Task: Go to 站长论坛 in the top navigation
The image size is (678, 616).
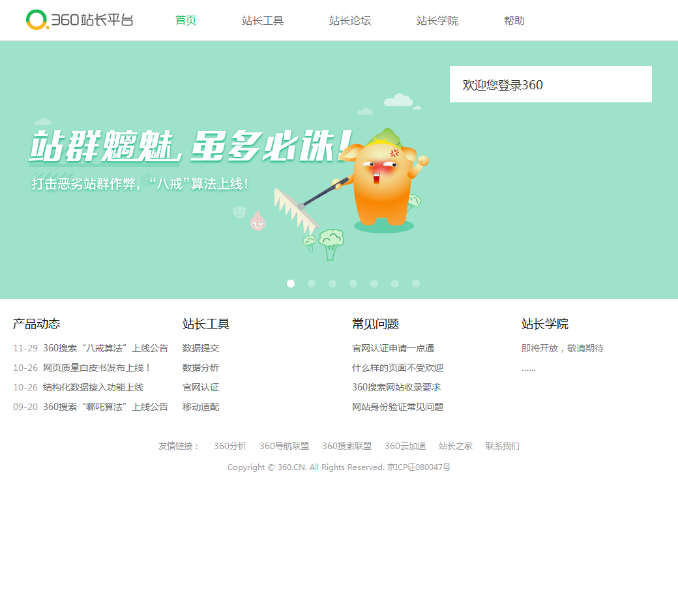Action: pos(350,20)
